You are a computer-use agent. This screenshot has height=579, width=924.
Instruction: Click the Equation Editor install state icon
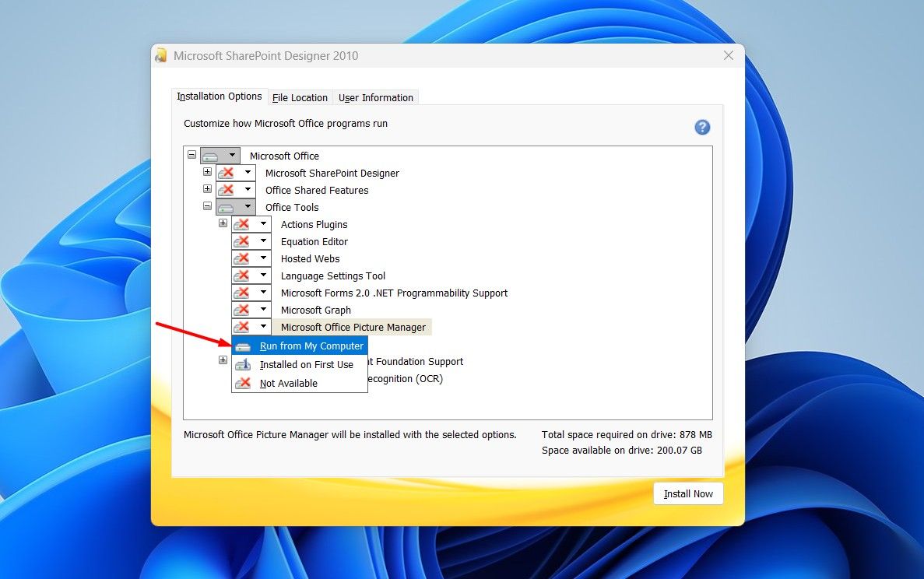coord(242,241)
